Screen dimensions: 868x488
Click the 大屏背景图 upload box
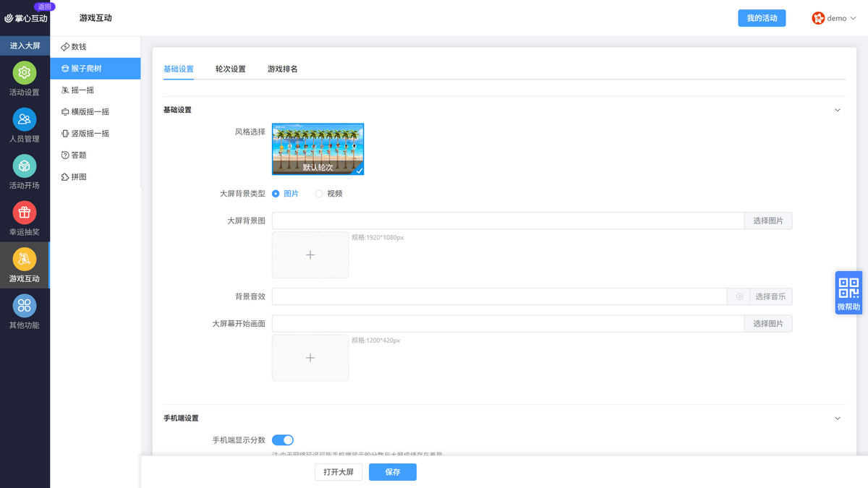pyautogui.click(x=310, y=254)
